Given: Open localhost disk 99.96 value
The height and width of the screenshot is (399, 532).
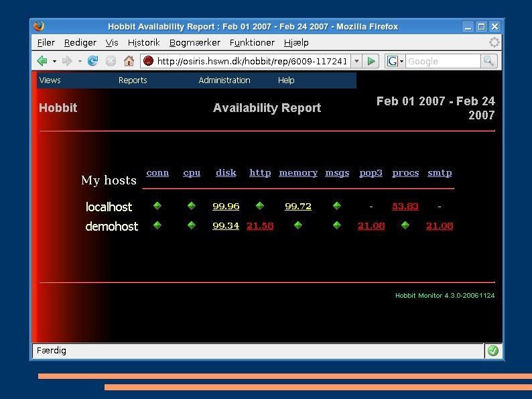Looking at the screenshot, I should click(x=226, y=206).
